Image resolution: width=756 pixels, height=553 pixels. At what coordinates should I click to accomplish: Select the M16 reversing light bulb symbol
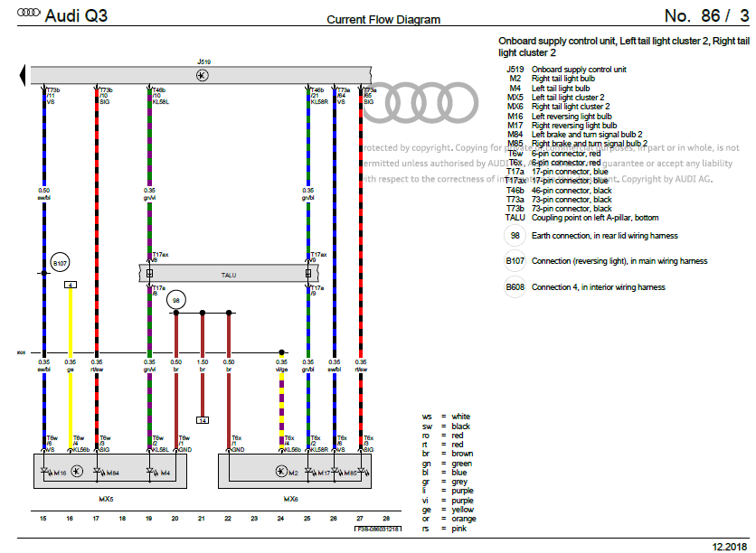pyautogui.click(x=47, y=471)
